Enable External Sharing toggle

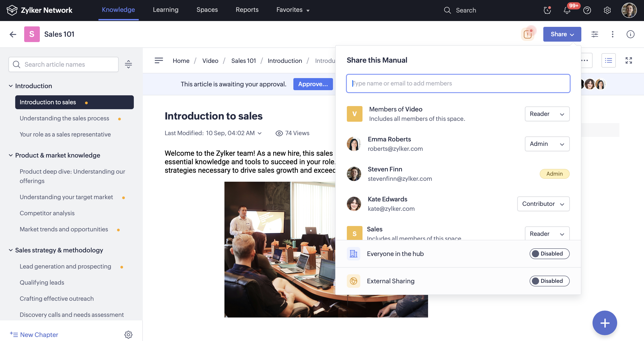[549, 281]
